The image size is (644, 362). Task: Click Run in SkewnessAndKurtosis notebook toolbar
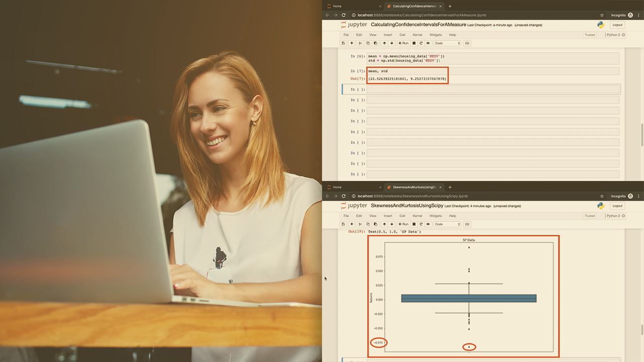pyautogui.click(x=403, y=224)
